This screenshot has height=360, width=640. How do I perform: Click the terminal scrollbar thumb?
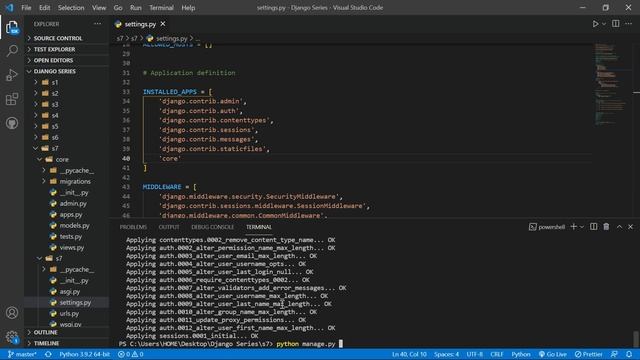636,339
